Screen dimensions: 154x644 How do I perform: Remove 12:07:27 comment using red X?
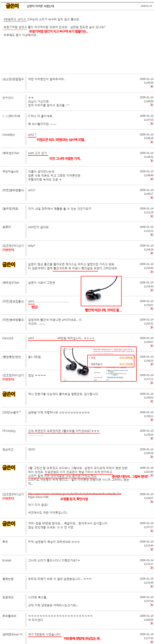click(151, 531)
